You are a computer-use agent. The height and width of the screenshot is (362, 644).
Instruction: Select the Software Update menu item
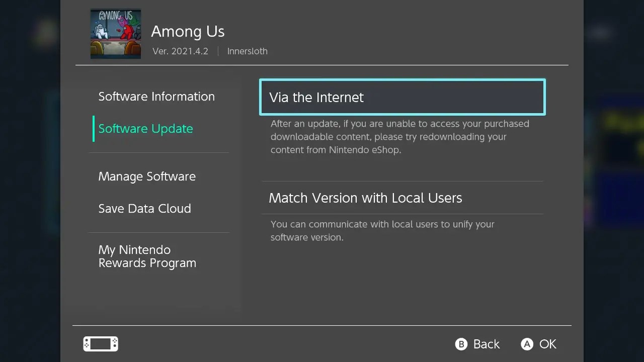tap(146, 129)
